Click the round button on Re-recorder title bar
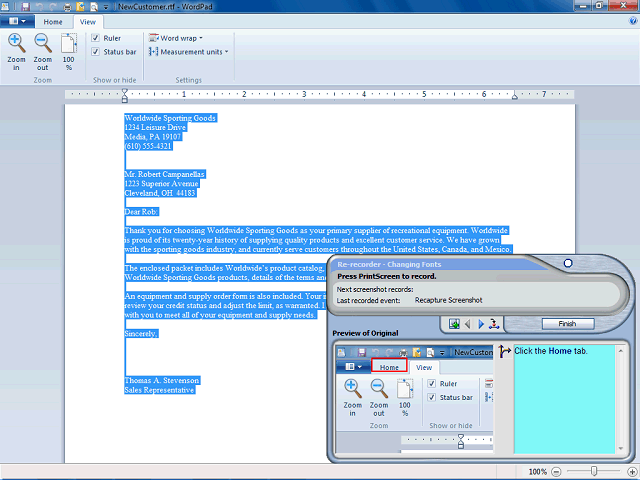Viewport: 640px width, 480px height. (568, 263)
